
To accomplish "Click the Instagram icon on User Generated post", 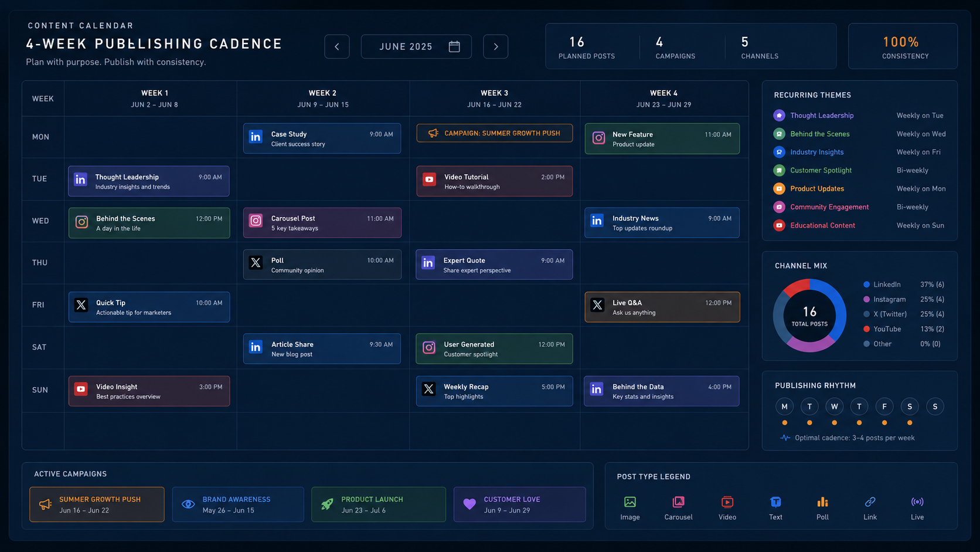I will [x=429, y=347].
